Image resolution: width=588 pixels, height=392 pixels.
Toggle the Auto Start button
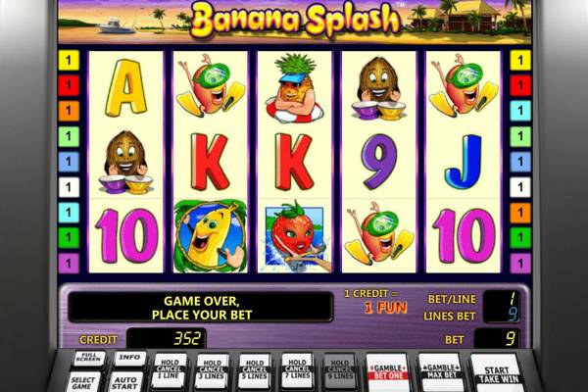pyautogui.click(x=125, y=382)
